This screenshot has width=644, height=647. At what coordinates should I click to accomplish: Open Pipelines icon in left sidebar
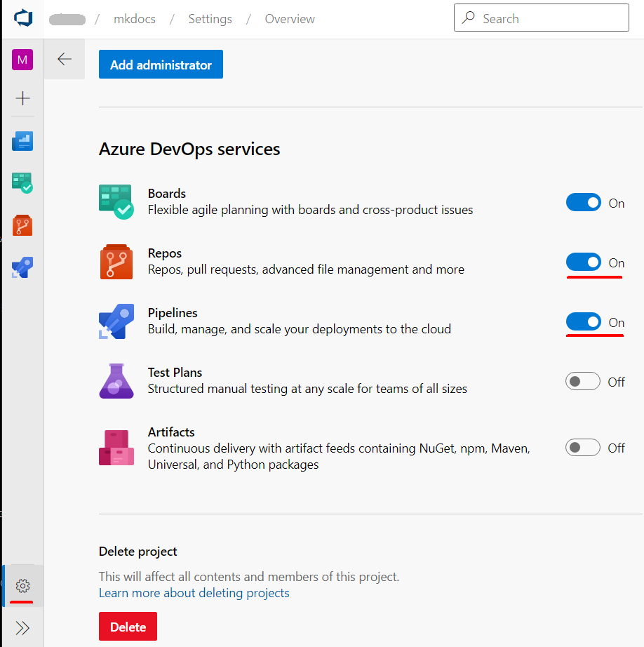pos(22,267)
